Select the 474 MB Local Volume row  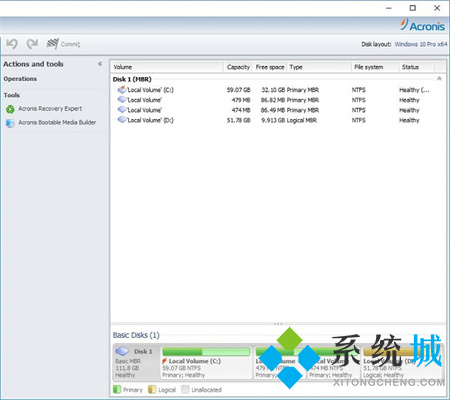pyautogui.click(x=278, y=110)
